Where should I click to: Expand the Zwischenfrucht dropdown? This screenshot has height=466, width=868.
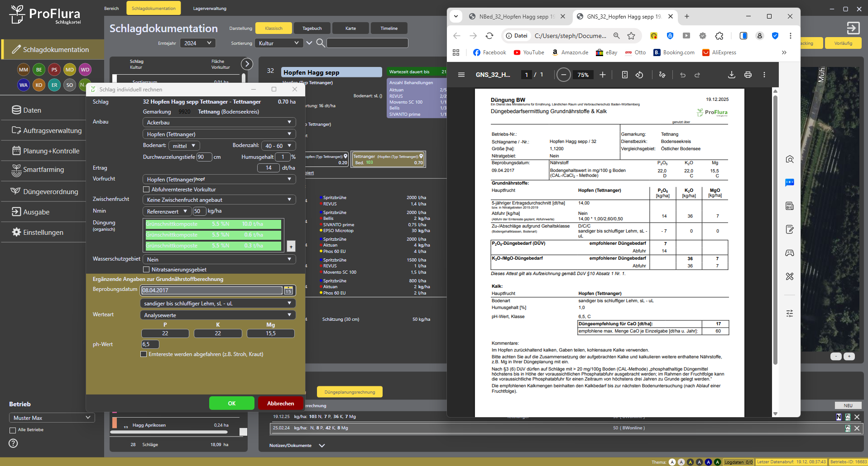pyautogui.click(x=219, y=200)
